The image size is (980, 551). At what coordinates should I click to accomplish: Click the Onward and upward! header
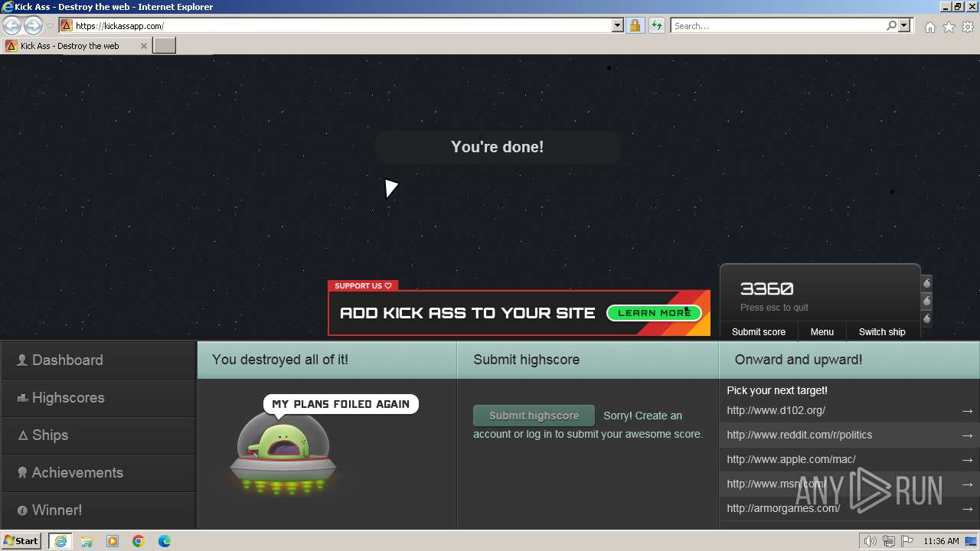tap(799, 360)
